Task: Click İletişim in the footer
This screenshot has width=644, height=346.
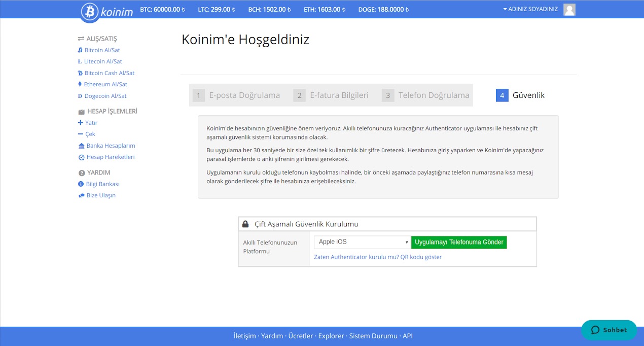Action: tap(245, 336)
